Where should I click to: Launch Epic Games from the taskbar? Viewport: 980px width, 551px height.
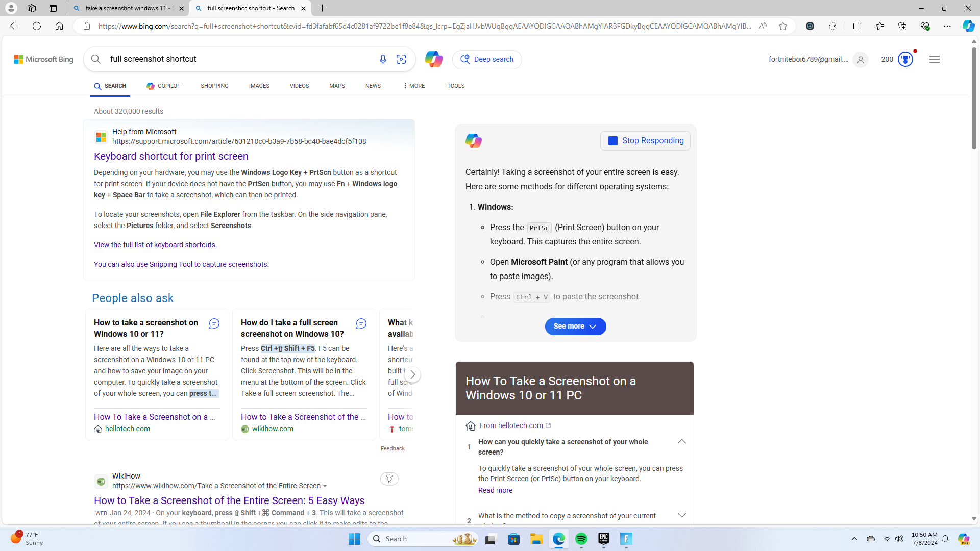(604, 539)
